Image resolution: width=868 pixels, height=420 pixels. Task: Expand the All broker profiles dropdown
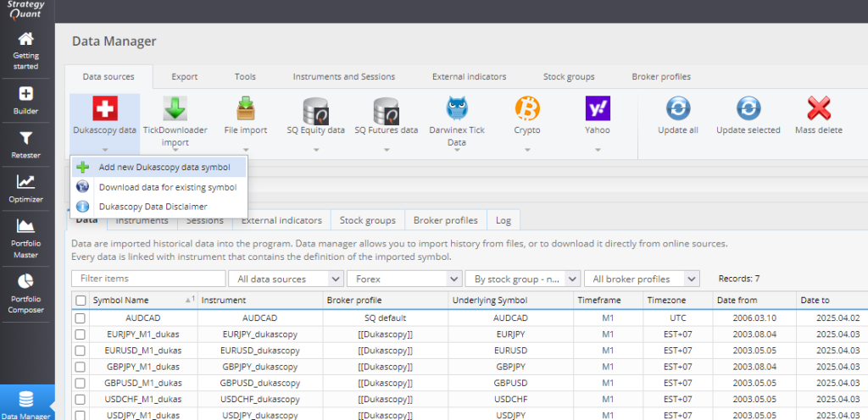(x=642, y=279)
